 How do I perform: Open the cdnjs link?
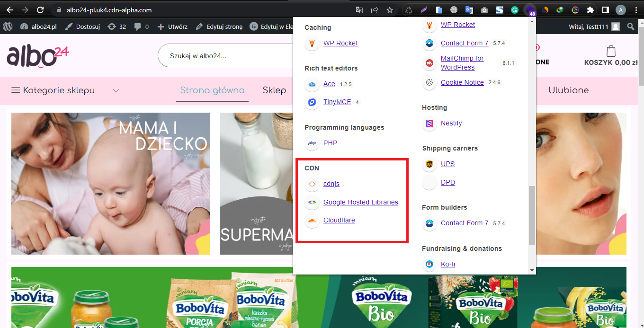331,184
